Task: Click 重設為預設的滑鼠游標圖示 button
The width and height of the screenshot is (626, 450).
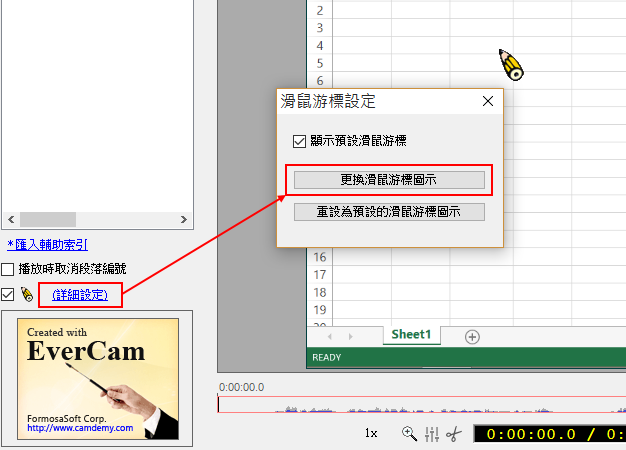Action: 389,212
